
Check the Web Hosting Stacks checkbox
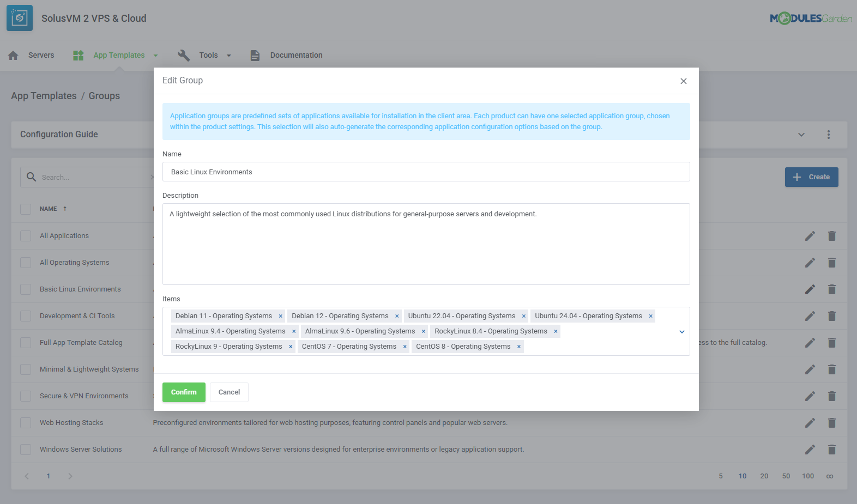[x=26, y=423]
